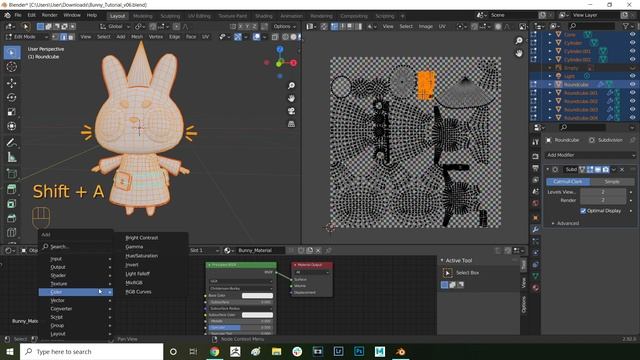Collapse the Subdivision modifier panel arrow
Screen dimensions: 640x360
548,169
